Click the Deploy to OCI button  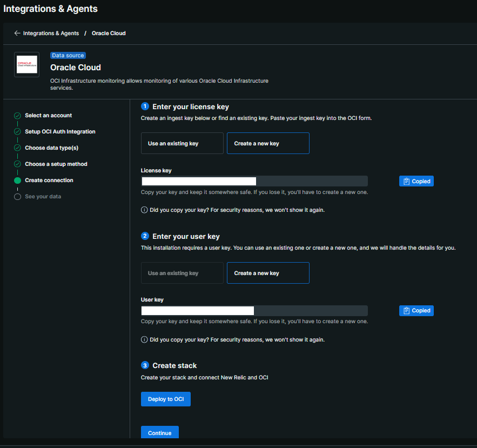click(166, 399)
